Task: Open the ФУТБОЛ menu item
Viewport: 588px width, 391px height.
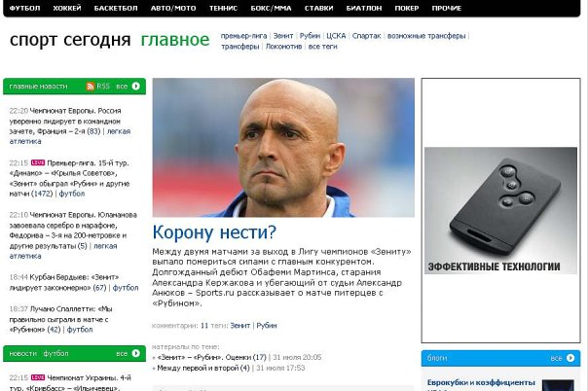Action: pyautogui.click(x=24, y=8)
